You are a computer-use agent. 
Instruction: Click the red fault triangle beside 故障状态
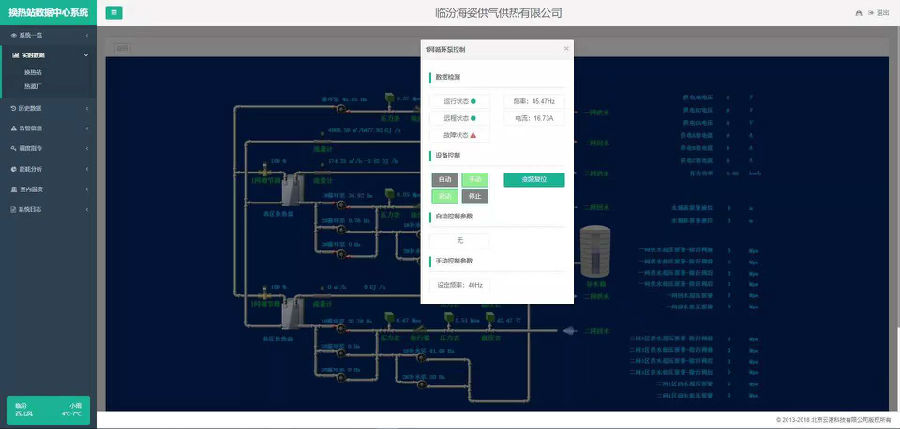click(474, 136)
